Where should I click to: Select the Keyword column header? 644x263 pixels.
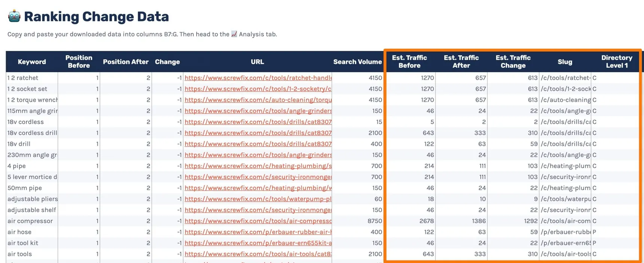(32, 62)
